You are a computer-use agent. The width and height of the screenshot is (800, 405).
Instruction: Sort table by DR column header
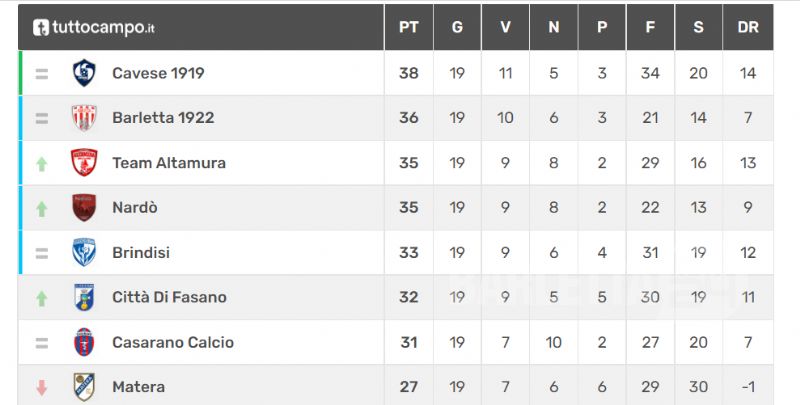tap(748, 28)
